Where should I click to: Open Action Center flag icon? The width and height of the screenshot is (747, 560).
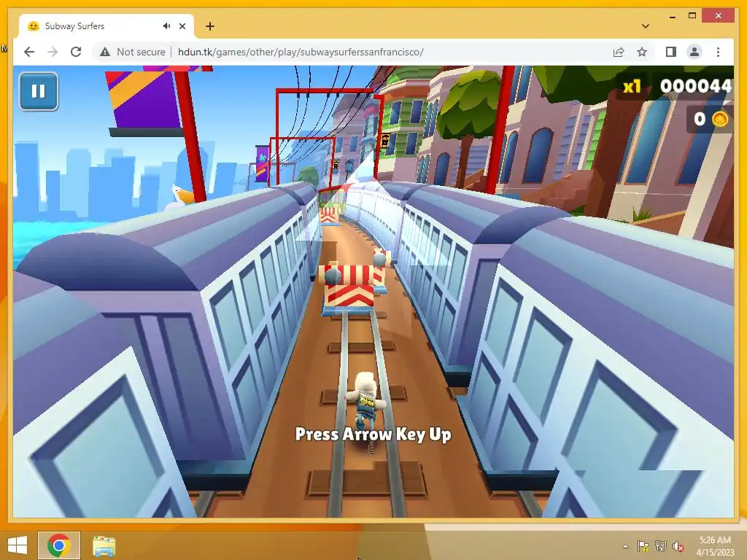(x=643, y=546)
